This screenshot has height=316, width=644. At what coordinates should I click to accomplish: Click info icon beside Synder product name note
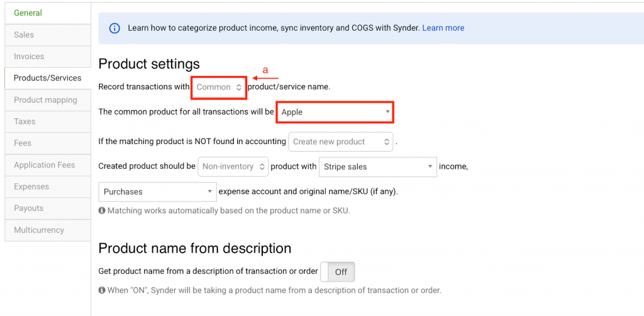coord(102,291)
